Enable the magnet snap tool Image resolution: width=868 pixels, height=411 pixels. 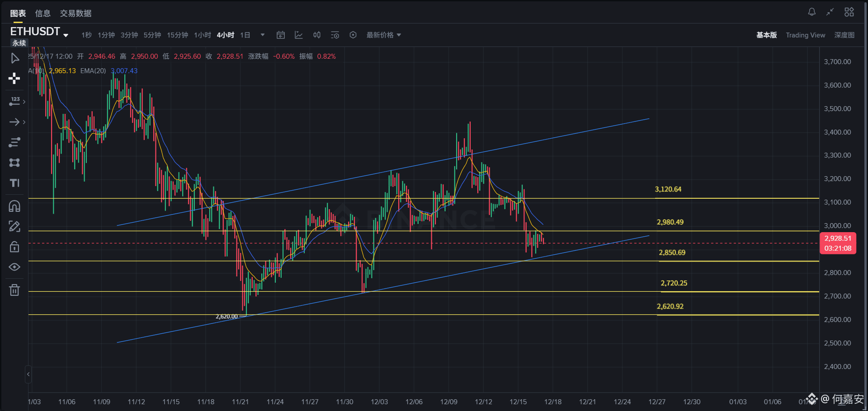(14, 206)
